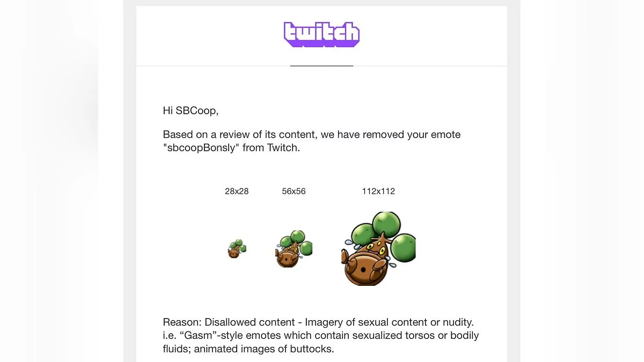The image size is (644, 362).
Task: Click Bonsly's brown body in the 112x112 emote
Action: click(x=364, y=268)
